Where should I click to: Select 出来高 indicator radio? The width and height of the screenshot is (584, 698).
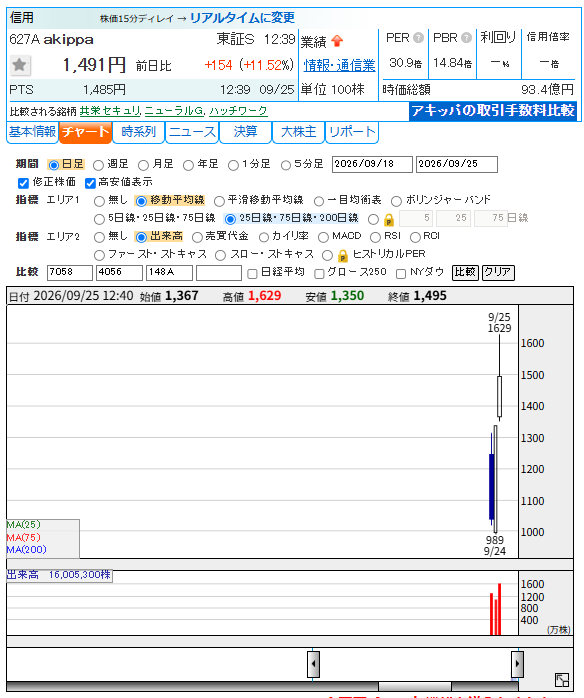[x=141, y=237]
